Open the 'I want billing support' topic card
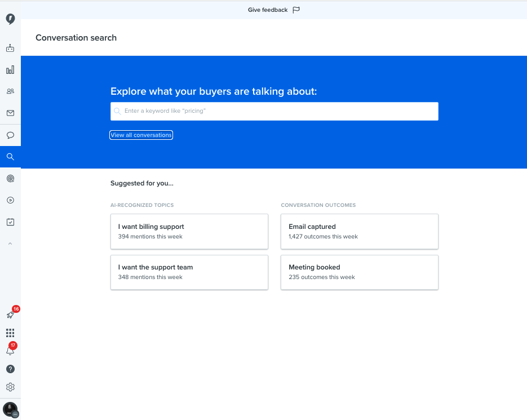 [189, 232]
